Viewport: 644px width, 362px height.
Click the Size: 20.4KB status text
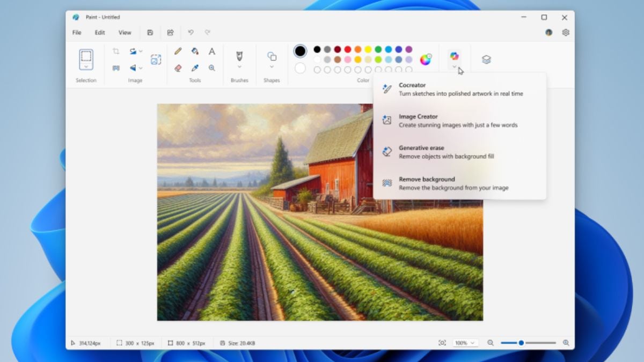(241, 343)
